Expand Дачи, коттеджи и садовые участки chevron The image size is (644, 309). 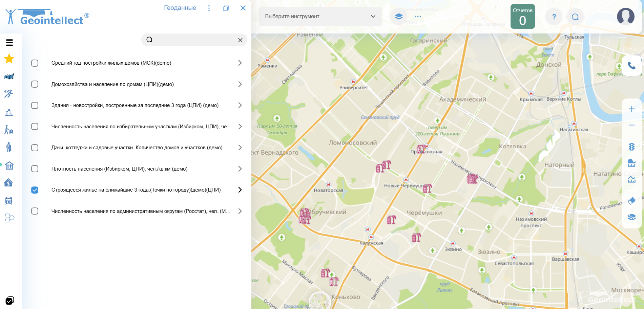240,148
